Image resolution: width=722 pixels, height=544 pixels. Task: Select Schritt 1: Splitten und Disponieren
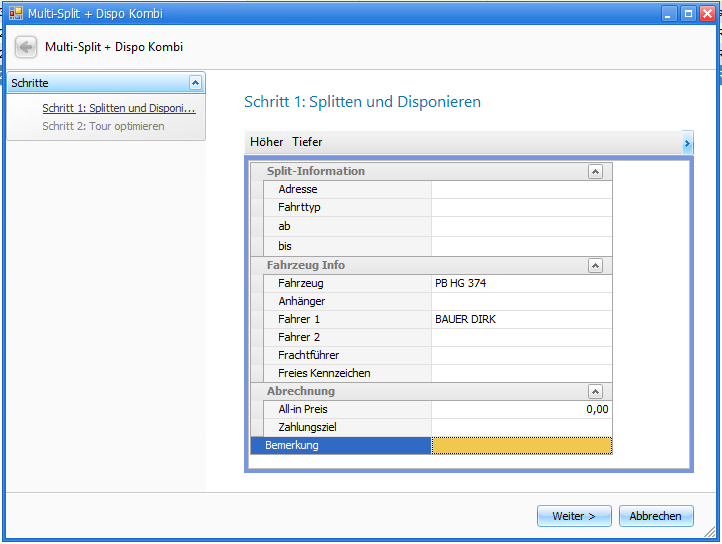tap(118, 108)
